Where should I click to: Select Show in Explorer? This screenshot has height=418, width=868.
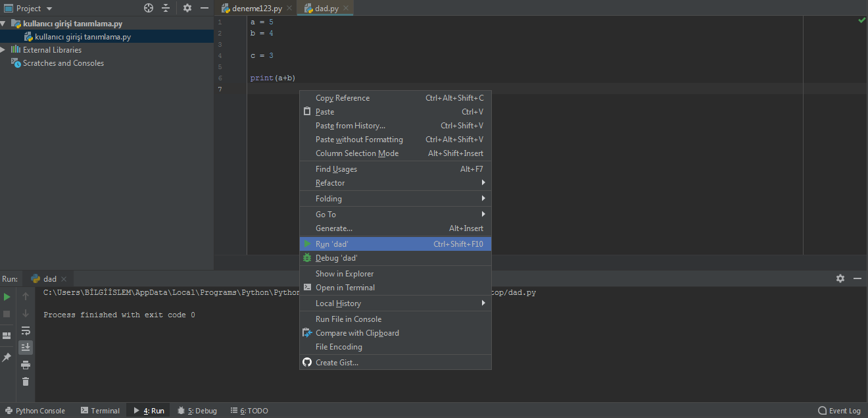click(x=395, y=274)
